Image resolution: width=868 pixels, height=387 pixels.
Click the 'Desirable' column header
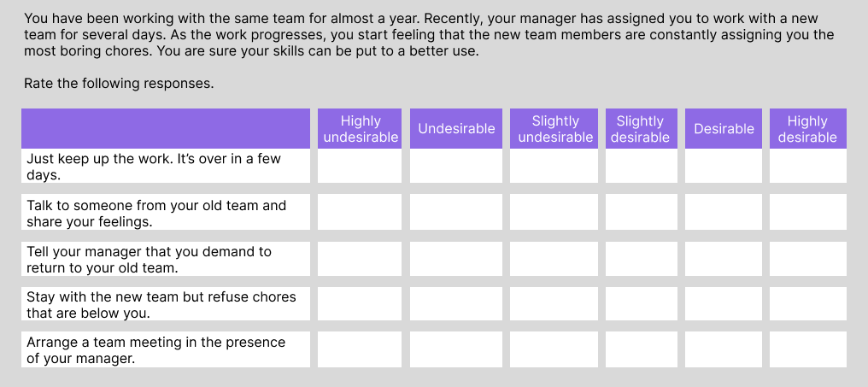tap(723, 128)
